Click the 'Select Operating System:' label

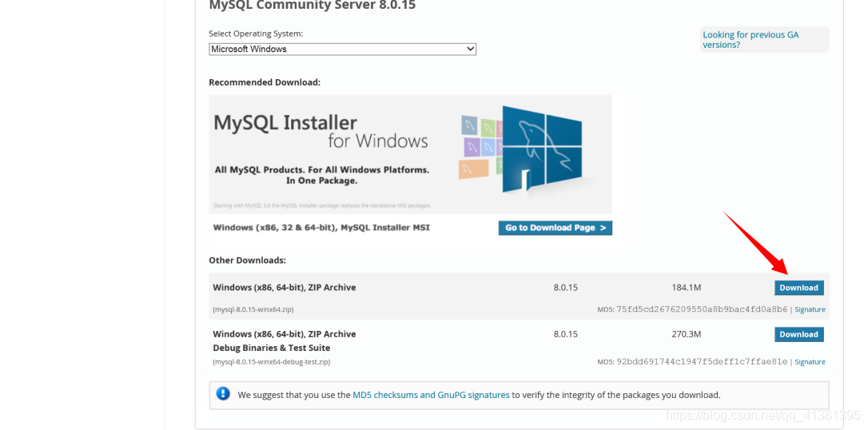[x=256, y=34]
